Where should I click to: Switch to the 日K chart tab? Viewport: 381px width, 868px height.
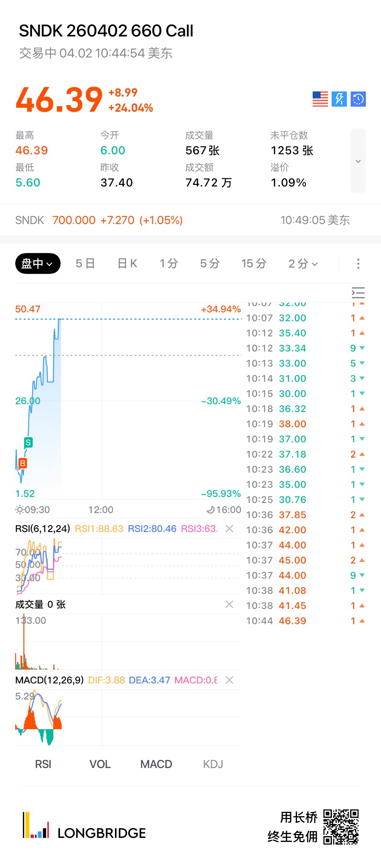pyautogui.click(x=127, y=264)
